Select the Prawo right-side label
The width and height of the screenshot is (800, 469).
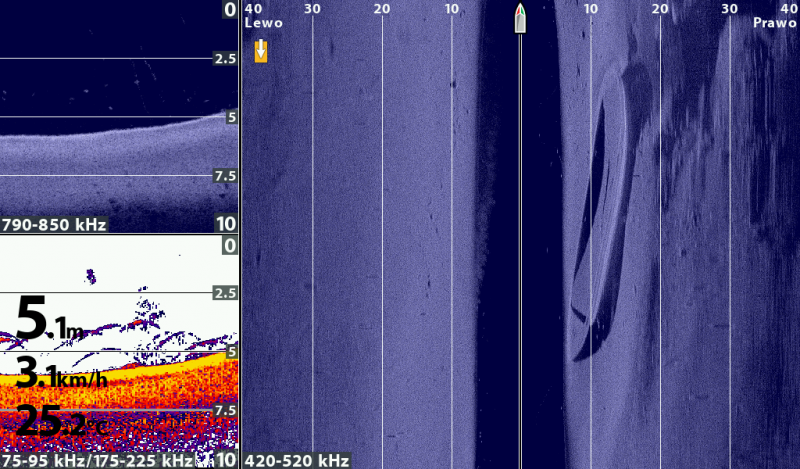pyautogui.click(x=774, y=22)
